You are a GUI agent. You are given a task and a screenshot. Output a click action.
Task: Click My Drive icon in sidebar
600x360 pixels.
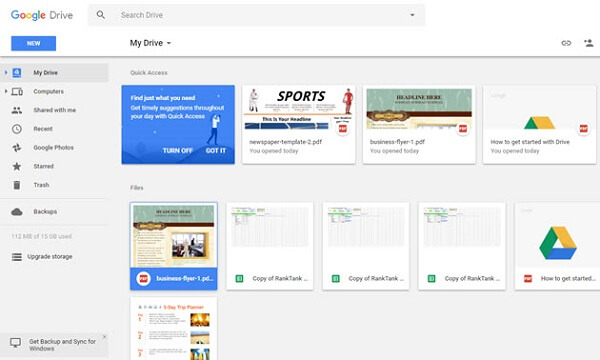click(x=17, y=72)
